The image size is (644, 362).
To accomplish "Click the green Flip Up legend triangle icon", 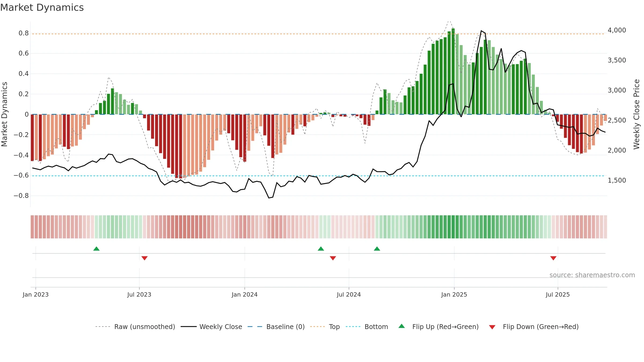I will tap(402, 326).
